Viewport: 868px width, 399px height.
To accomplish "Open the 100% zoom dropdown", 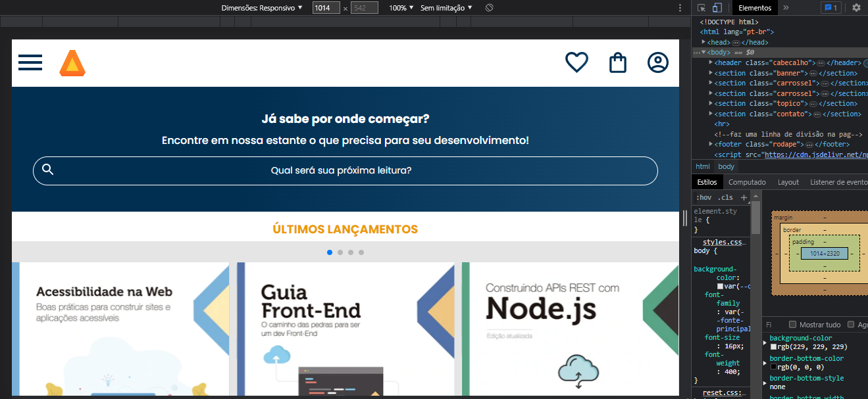I will point(401,8).
